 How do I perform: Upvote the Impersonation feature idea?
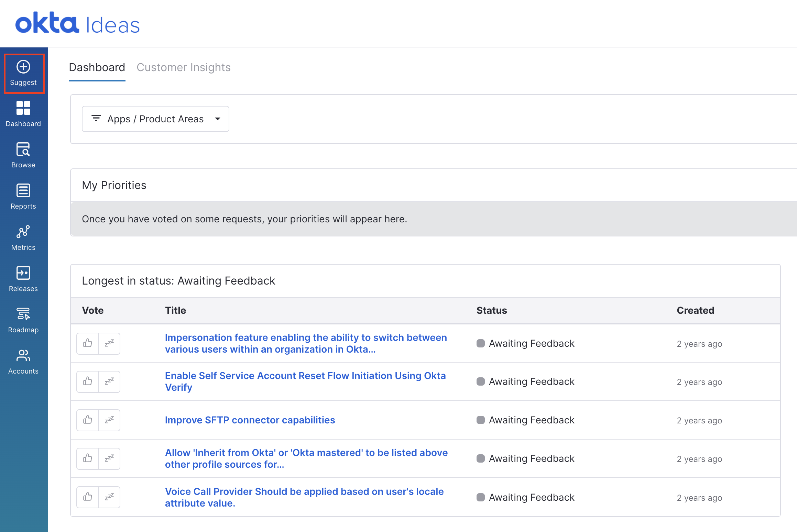pyautogui.click(x=88, y=343)
